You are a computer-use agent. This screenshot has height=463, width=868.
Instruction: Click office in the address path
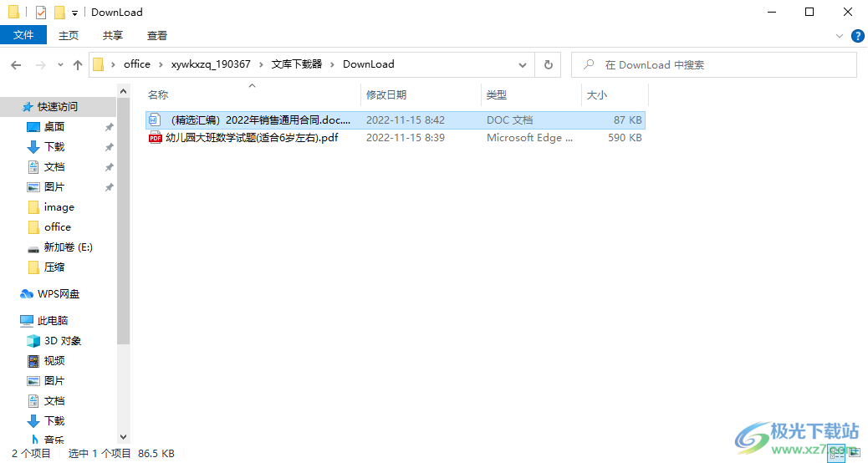point(137,64)
